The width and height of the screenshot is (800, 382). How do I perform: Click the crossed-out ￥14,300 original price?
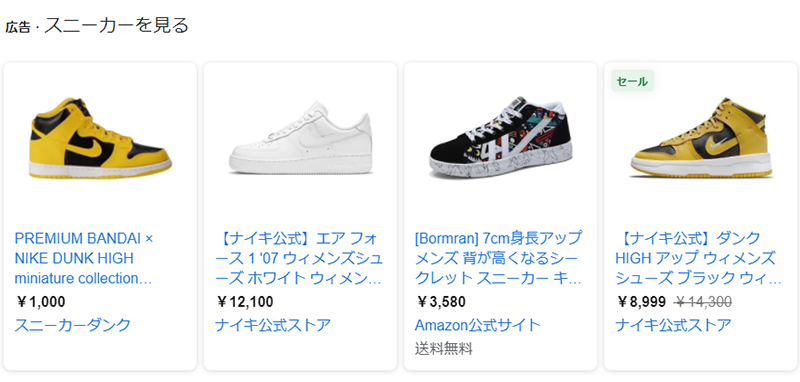703,302
